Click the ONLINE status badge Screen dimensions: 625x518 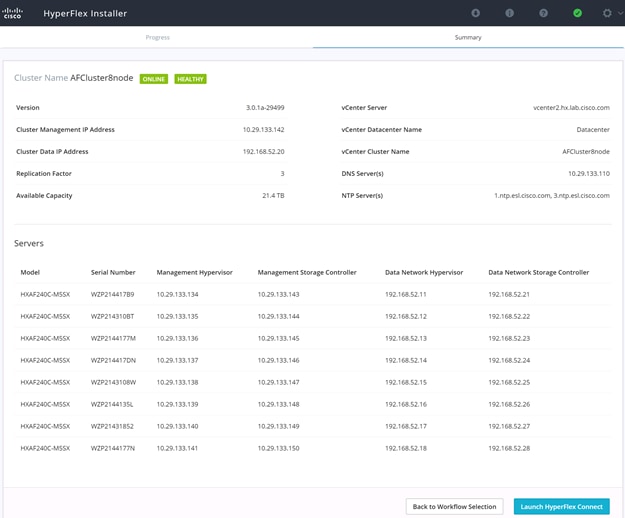click(x=154, y=79)
